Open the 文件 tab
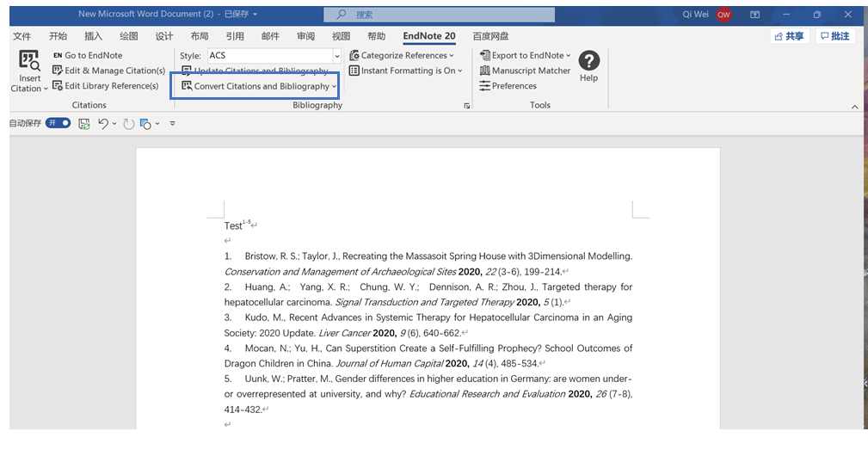Viewport: 868px width, 450px height. 22,36
